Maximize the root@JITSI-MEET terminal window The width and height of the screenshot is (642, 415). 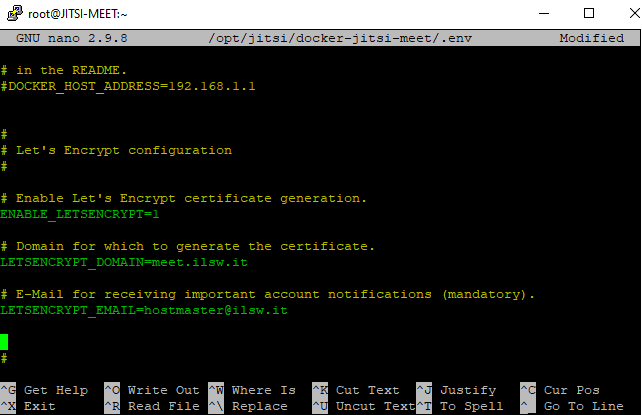tap(589, 14)
